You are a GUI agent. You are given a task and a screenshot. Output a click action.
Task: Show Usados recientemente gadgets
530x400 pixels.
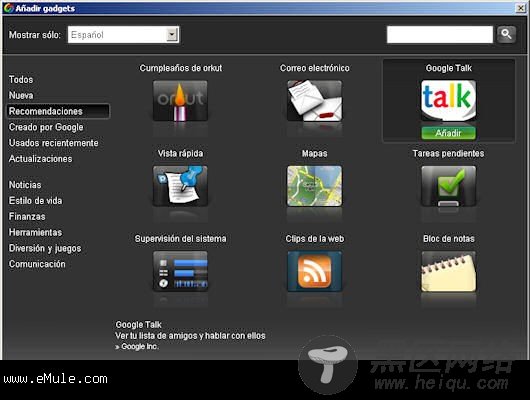click(x=53, y=143)
